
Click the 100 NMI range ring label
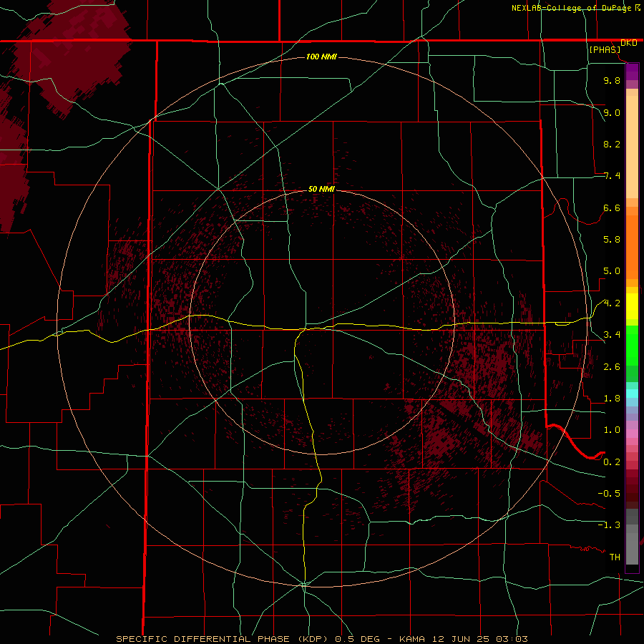click(321, 57)
